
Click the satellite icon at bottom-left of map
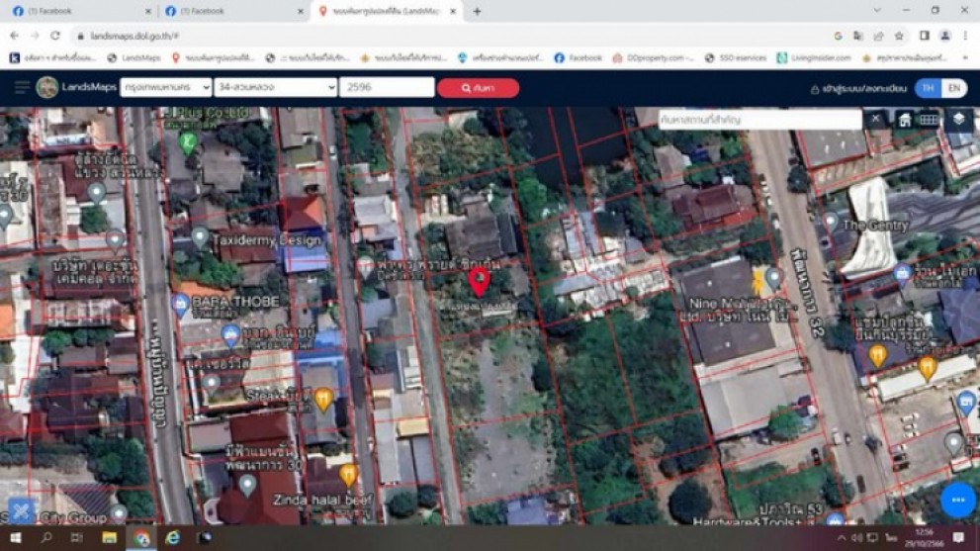click(x=22, y=510)
